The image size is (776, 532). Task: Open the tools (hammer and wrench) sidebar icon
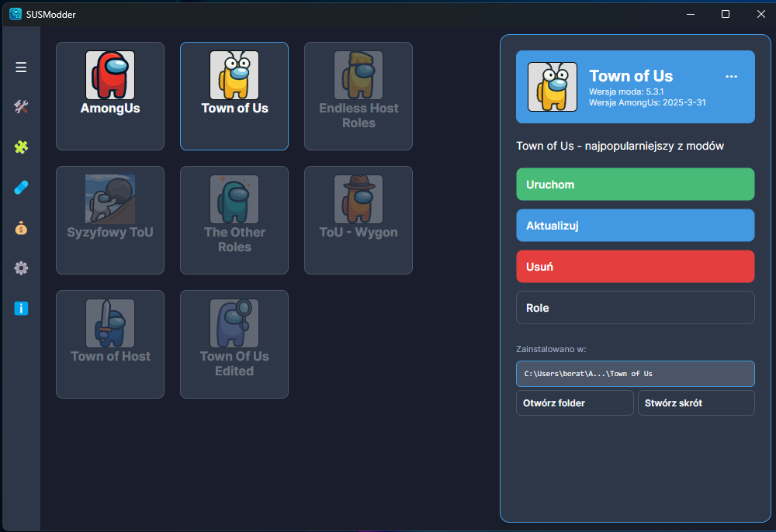(21, 107)
